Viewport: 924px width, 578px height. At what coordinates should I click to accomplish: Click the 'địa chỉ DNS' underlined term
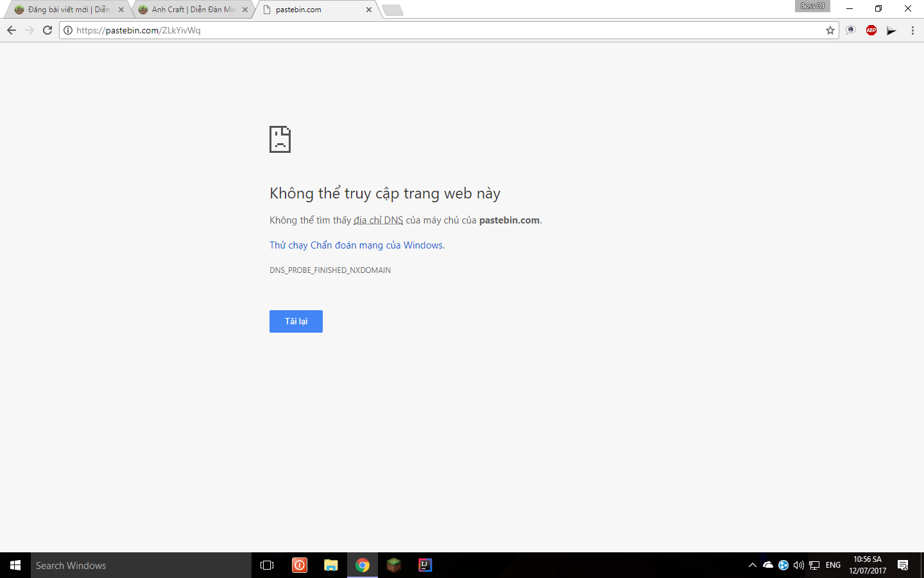(378, 220)
